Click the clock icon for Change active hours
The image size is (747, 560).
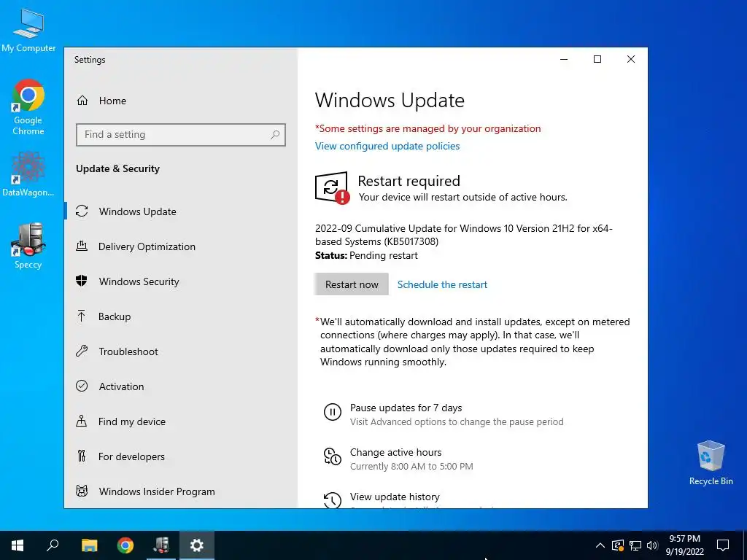(332, 456)
